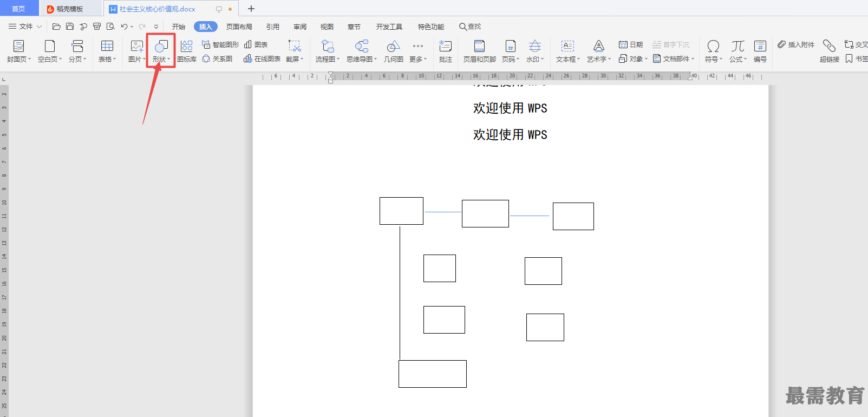868x417 pixels.
Task: Insert a table with 表格
Action: 107,51
